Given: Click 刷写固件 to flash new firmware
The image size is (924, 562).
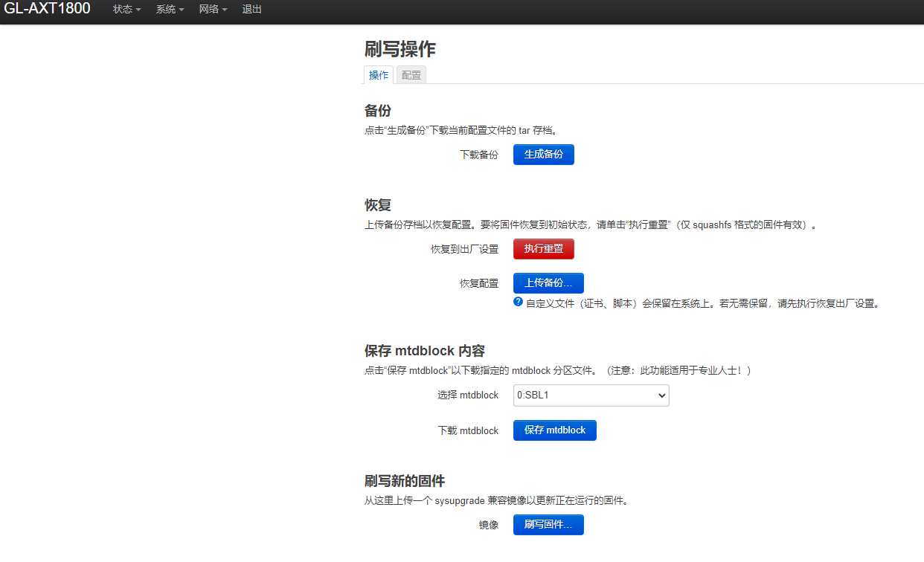Looking at the screenshot, I should pyautogui.click(x=548, y=524).
